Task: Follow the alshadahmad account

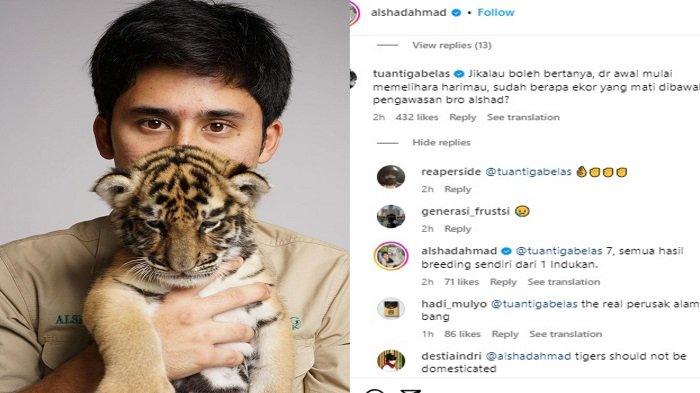Action: tap(496, 13)
